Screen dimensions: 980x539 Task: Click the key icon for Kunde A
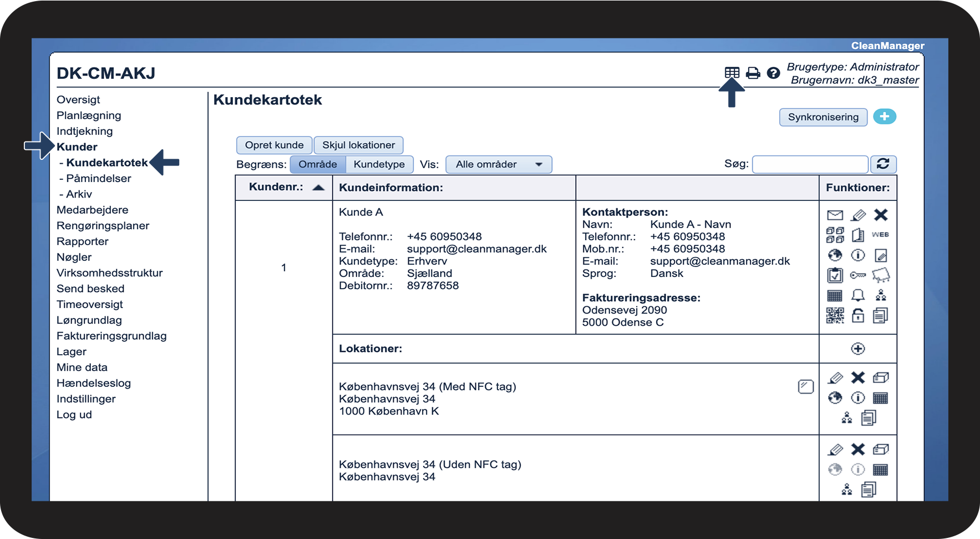tap(857, 275)
